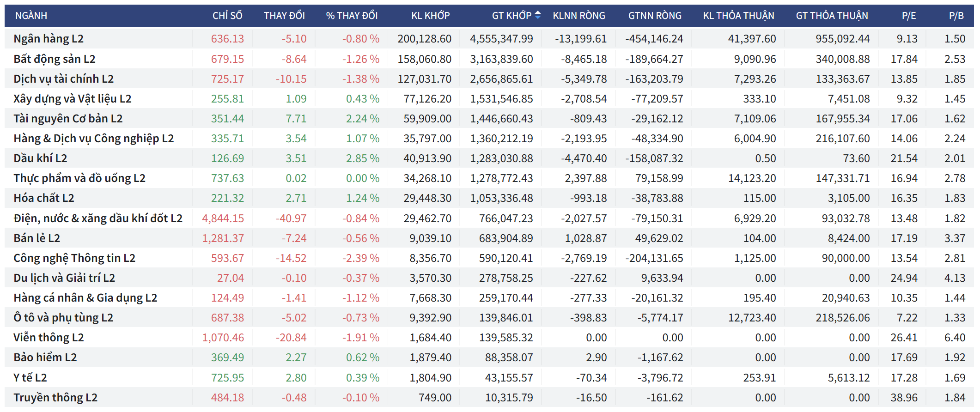
Task: Sort by KL THỎA THUẬN header
Action: (738, 16)
